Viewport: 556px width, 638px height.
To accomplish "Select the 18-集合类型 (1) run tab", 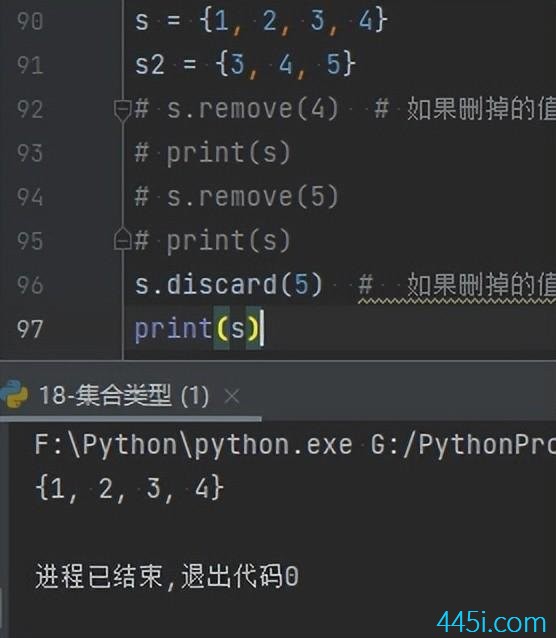I will click(124, 395).
